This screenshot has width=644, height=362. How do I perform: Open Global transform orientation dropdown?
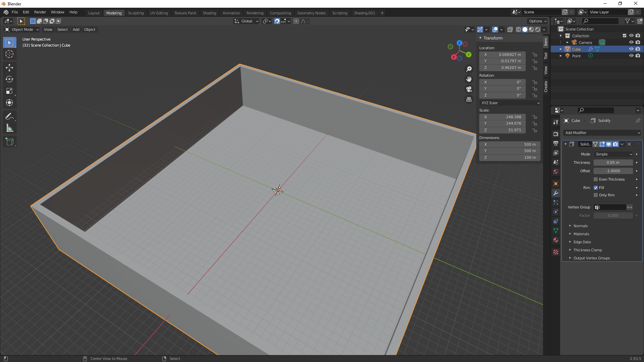pos(247,21)
